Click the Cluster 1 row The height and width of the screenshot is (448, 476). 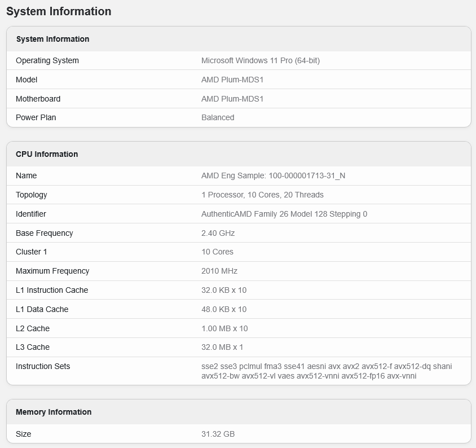pyautogui.click(x=32, y=252)
